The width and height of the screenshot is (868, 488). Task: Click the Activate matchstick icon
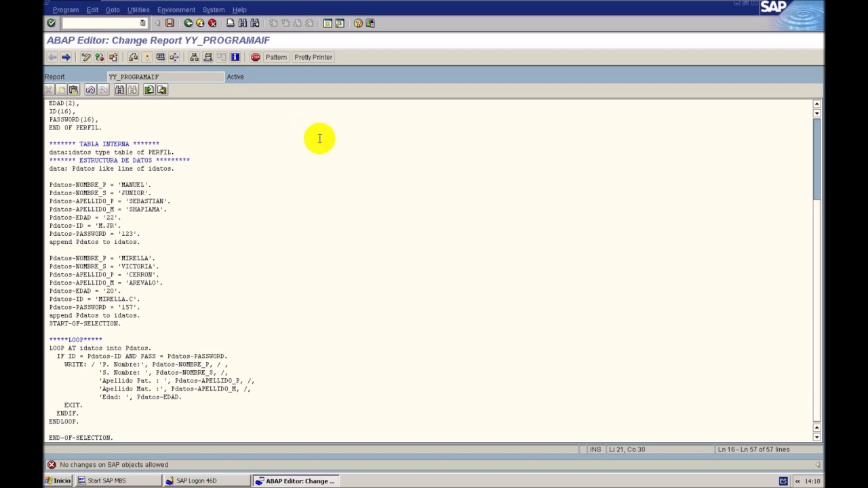[146, 57]
